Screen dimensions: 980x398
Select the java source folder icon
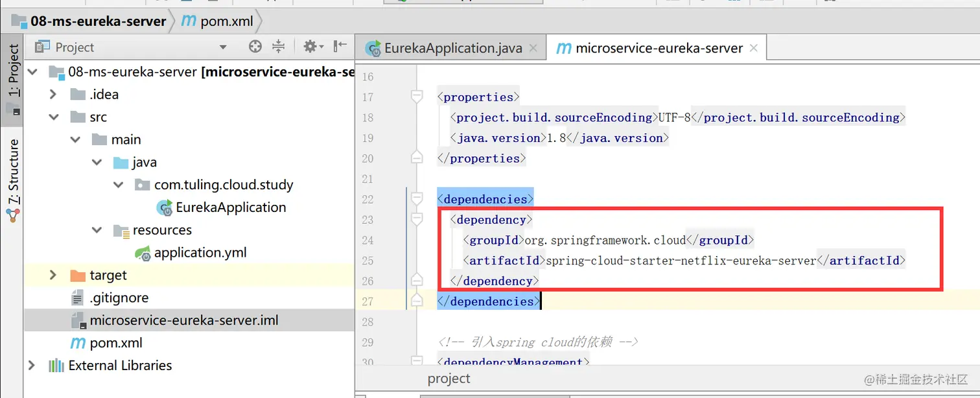point(121,163)
